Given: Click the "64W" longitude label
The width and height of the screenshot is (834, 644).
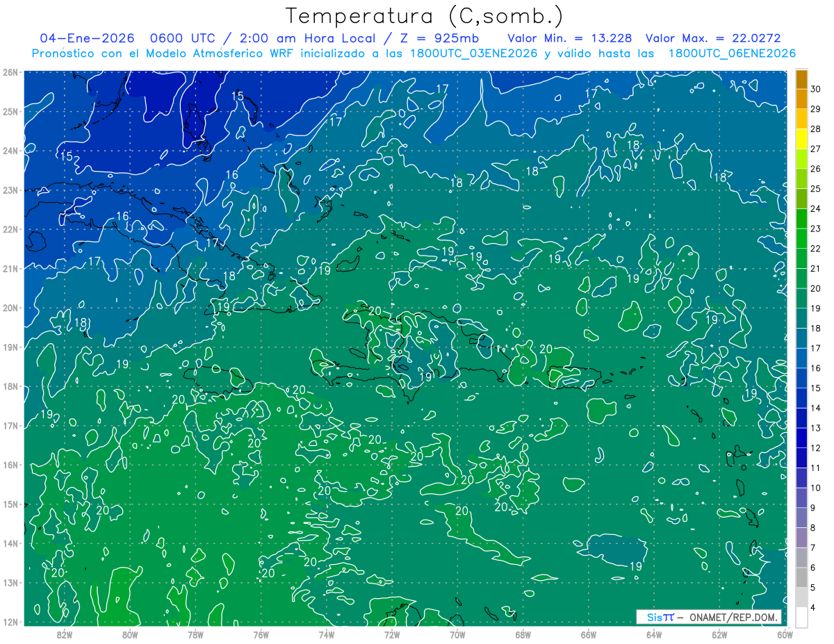Looking at the screenshot, I should [x=654, y=634].
